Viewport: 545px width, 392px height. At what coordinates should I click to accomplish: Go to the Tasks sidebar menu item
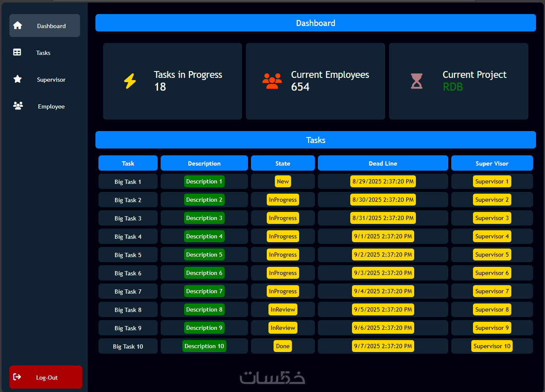(x=45, y=52)
